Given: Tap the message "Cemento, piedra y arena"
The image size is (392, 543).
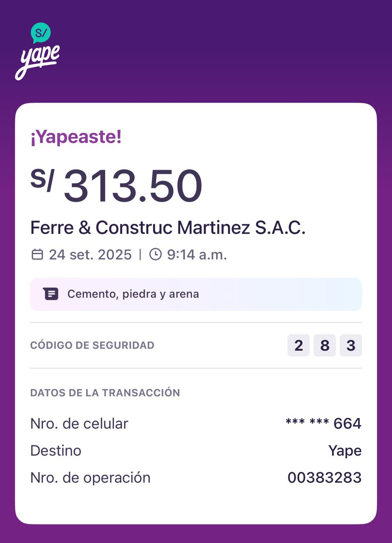Looking at the screenshot, I should [x=133, y=294].
